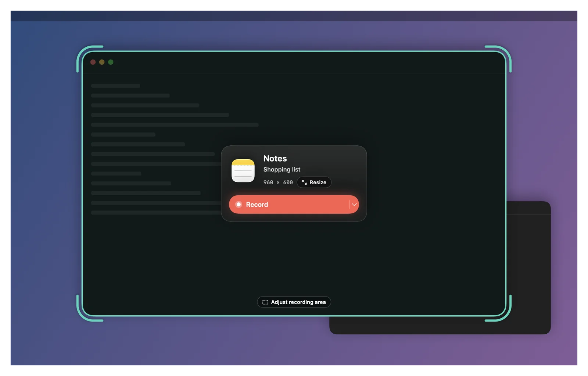Screen dimensions: 588x376
Task: Click the red close dot of selected window
Action: [93, 62]
